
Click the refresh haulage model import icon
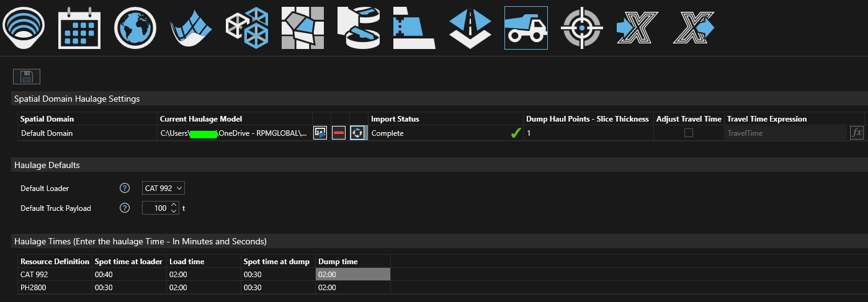357,133
